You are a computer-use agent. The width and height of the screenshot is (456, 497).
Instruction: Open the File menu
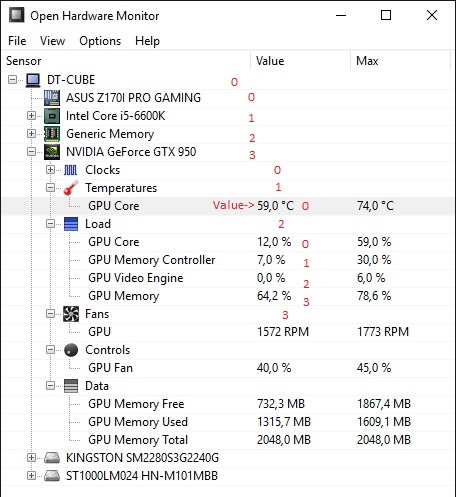[17, 41]
